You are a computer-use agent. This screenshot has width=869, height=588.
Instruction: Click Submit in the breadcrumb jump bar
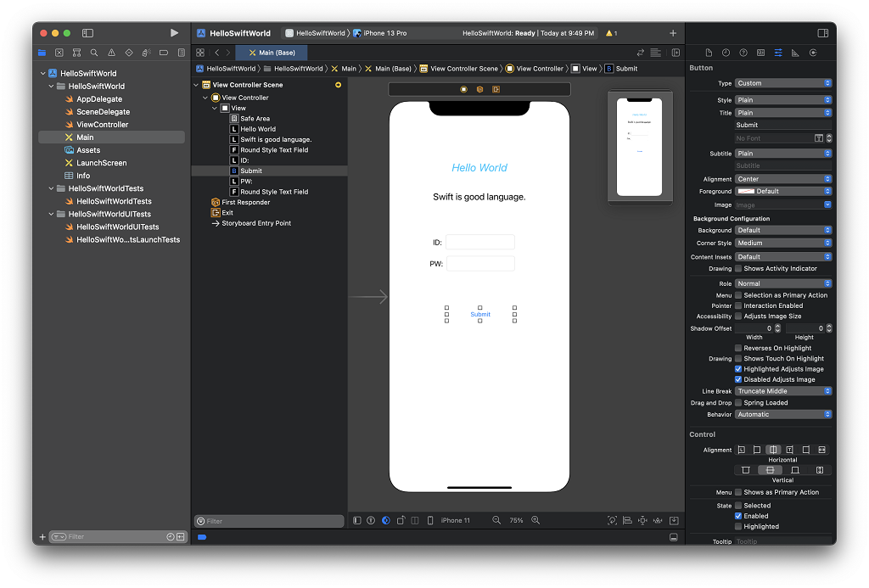click(x=625, y=69)
